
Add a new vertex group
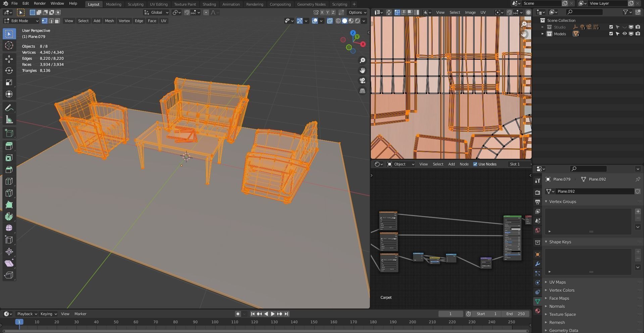(x=638, y=211)
